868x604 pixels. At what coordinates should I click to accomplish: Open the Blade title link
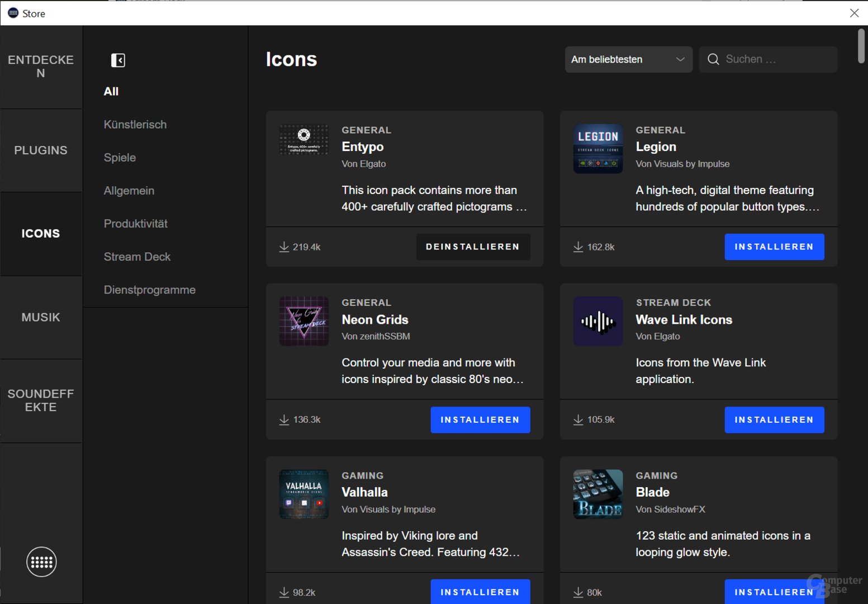[652, 492]
